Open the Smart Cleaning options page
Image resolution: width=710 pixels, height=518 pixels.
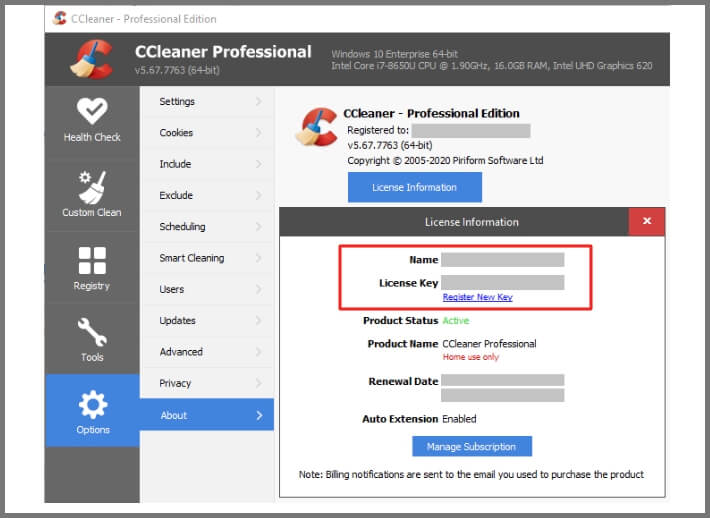coord(192,258)
